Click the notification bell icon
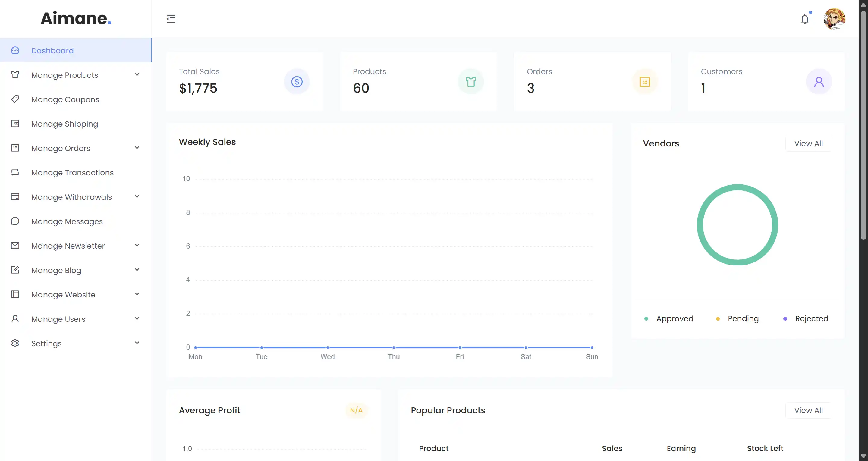 tap(805, 19)
